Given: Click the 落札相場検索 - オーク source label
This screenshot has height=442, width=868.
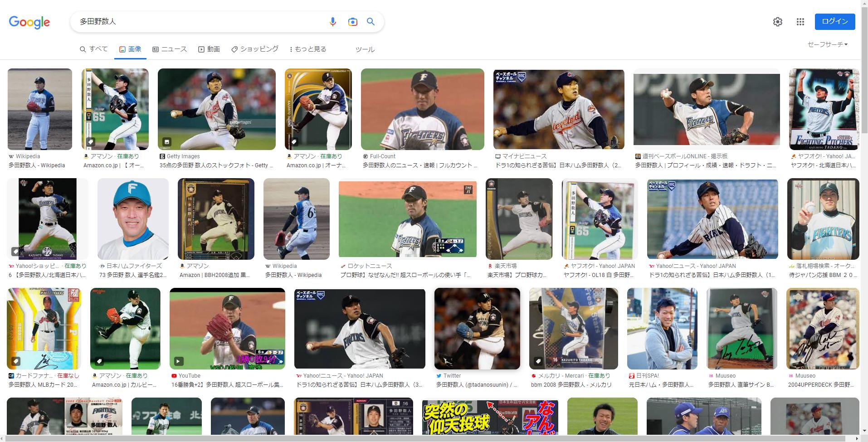Looking at the screenshot, I should tap(825, 266).
